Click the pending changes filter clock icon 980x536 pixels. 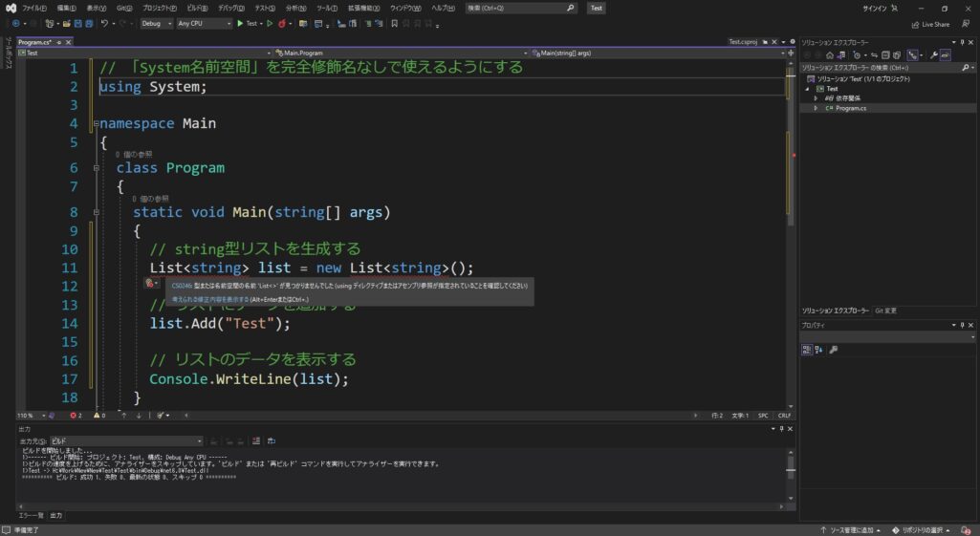[857, 55]
